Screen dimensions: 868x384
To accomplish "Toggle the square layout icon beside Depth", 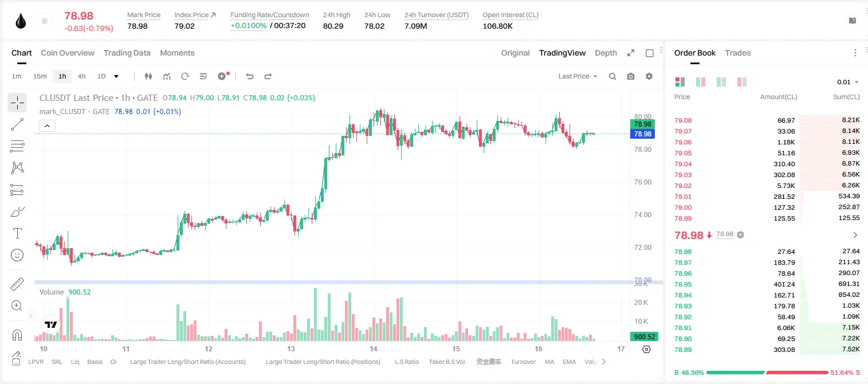I will point(650,53).
